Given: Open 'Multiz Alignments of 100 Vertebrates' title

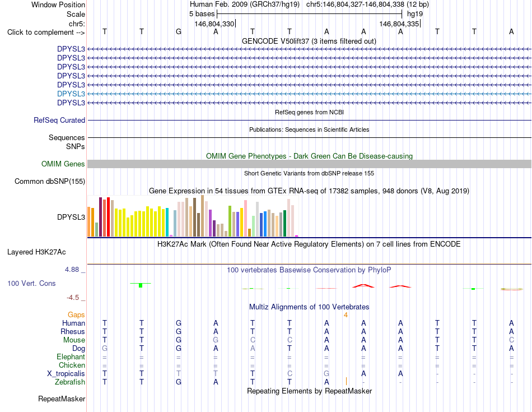Looking at the screenshot, I should tap(309, 307).
